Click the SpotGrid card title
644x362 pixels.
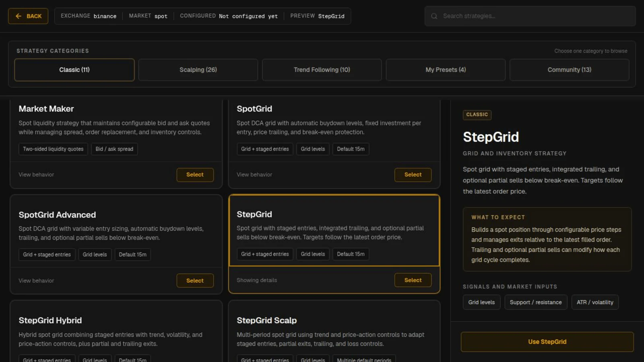(x=254, y=109)
